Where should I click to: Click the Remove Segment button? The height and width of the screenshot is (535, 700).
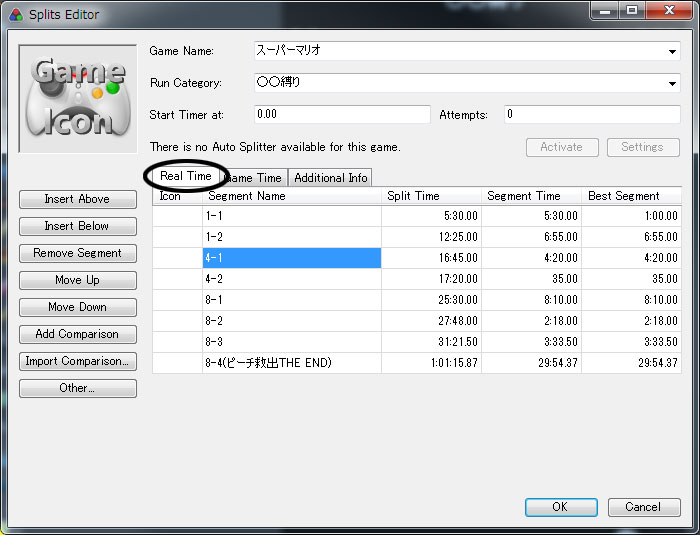(78, 254)
